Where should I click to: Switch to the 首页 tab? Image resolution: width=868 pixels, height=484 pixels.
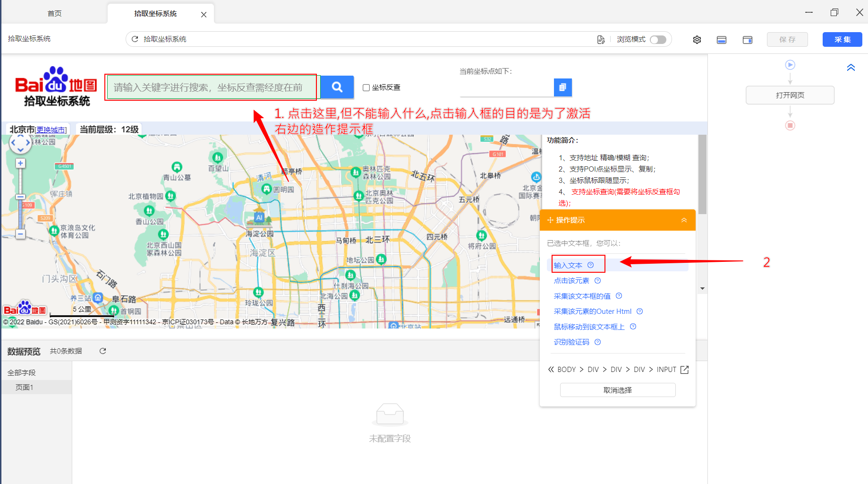click(55, 14)
